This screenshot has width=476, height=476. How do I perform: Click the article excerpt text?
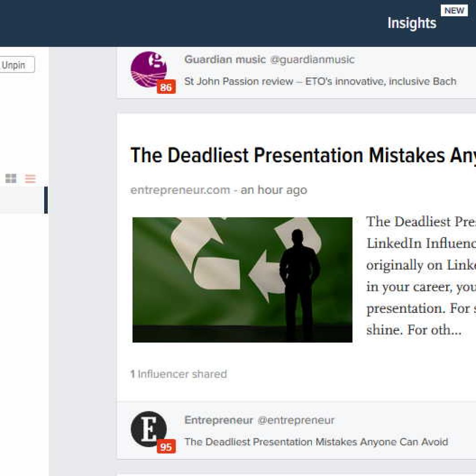click(x=421, y=276)
